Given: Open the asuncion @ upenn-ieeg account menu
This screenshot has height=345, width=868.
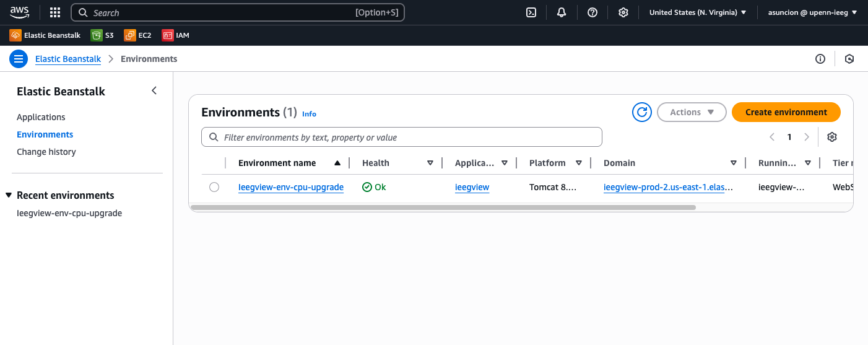Looking at the screenshot, I should pos(812,12).
